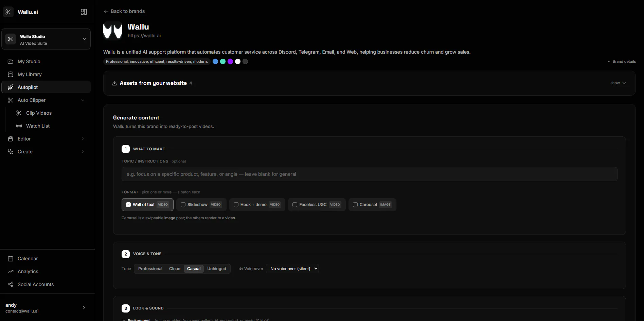Focus the Topic / Instructions input field
Image resolution: width=644 pixels, height=321 pixels.
point(370,174)
